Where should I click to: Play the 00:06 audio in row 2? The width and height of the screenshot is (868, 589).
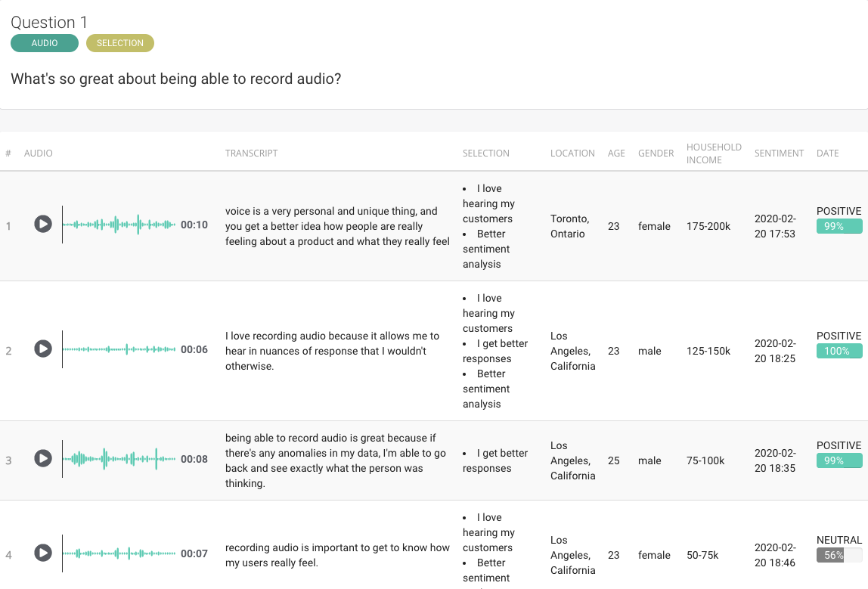[x=43, y=349]
